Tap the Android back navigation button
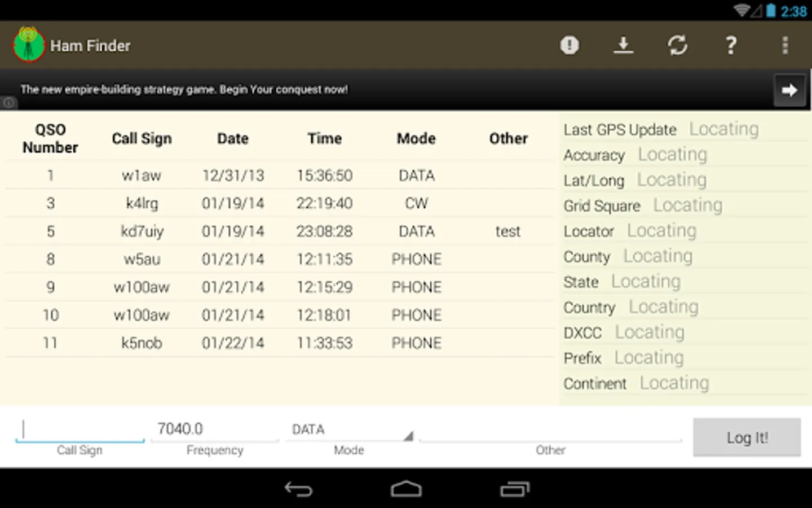Image resolution: width=812 pixels, height=508 pixels. pos(298,489)
